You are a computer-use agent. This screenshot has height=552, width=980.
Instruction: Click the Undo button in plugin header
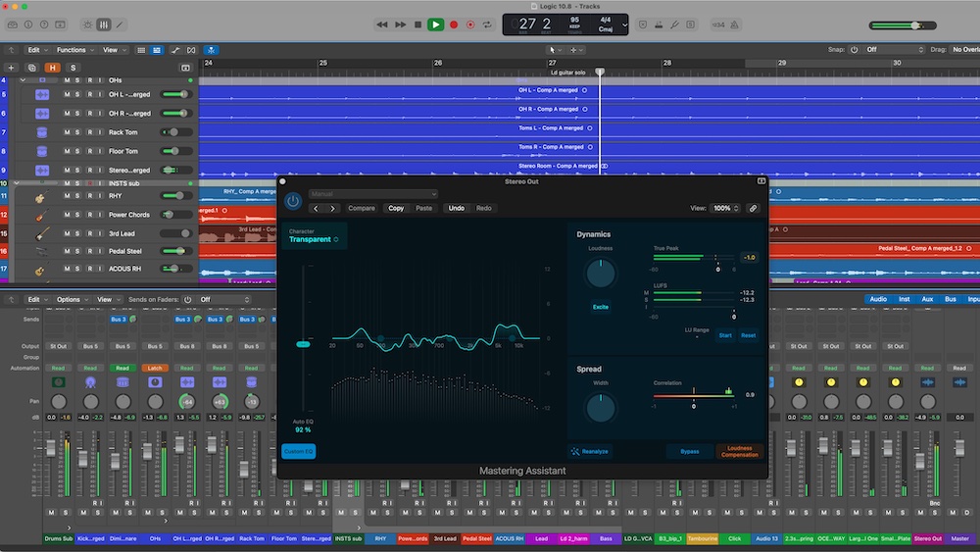coord(457,208)
